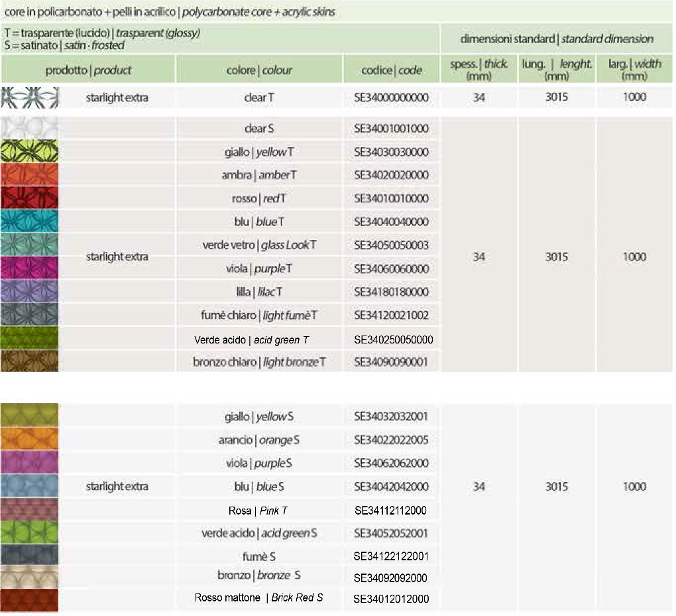Click the 'colore | colour' column header
This screenshot has height=616, width=676.
point(259,70)
